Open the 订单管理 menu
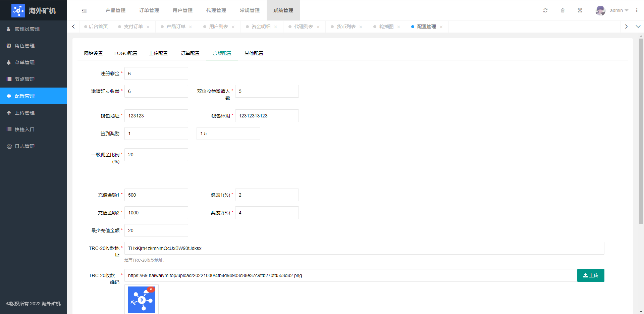 pos(149,10)
